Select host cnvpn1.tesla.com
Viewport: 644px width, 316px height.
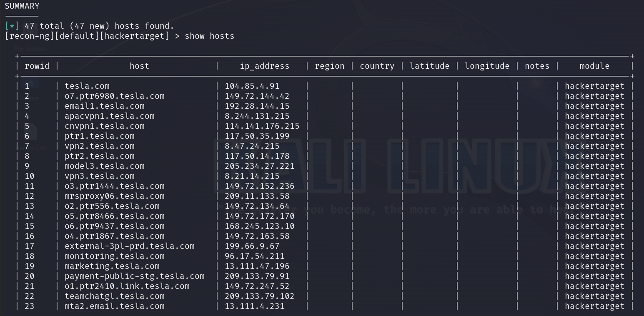[105, 126]
